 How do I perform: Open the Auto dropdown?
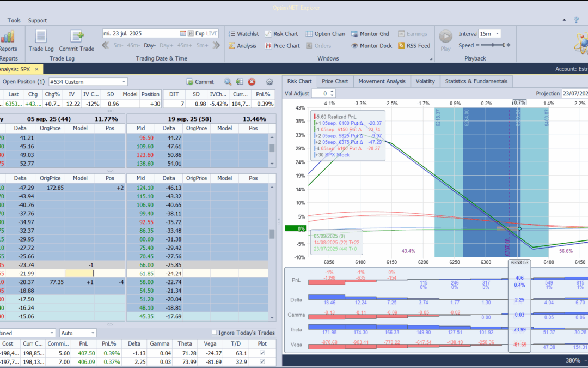pyautogui.click(x=93, y=333)
